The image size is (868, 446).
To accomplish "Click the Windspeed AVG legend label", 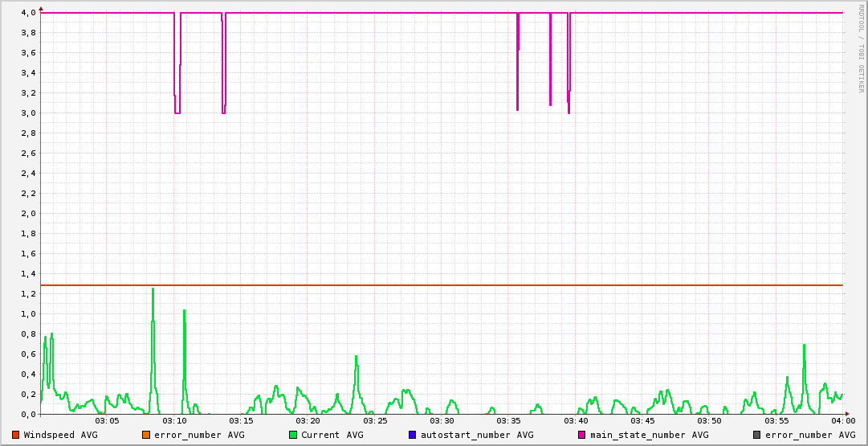I will pyautogui.click(x=60, y=435).
